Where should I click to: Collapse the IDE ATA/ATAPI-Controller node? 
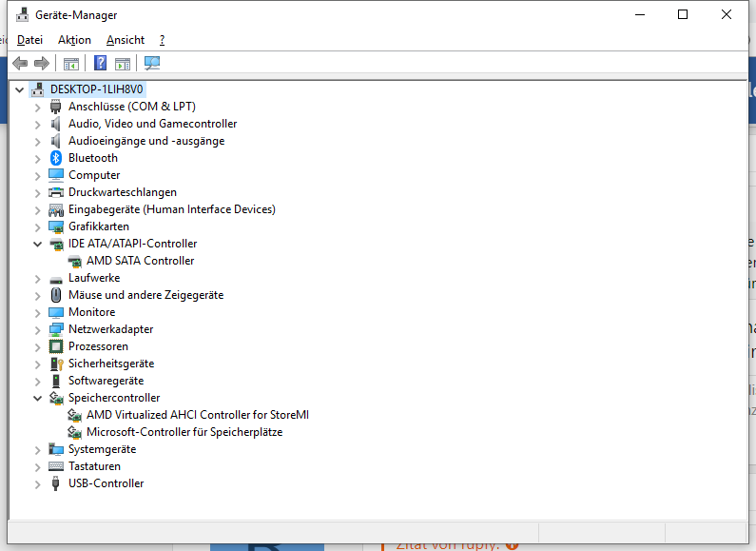click(x=37, y=245)
